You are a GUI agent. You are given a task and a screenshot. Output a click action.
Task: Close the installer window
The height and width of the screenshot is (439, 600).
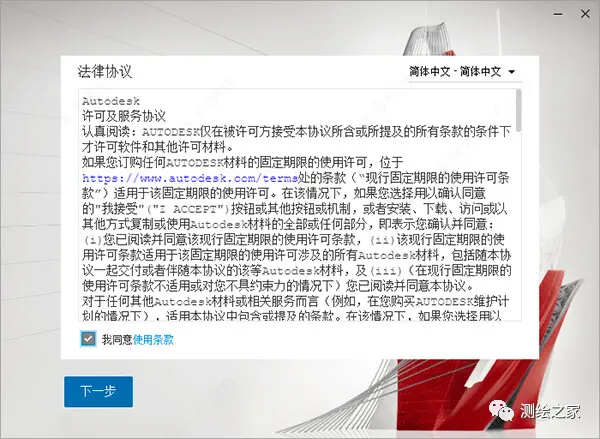585,14
